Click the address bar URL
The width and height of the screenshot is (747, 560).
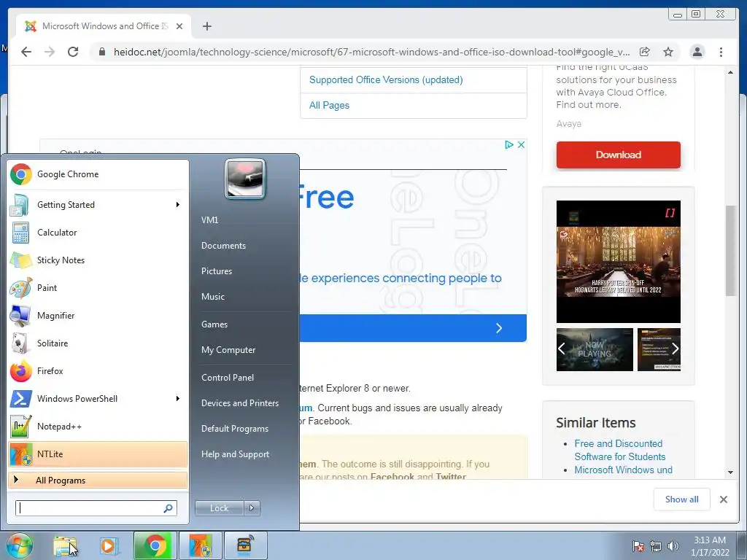point(371,52)
